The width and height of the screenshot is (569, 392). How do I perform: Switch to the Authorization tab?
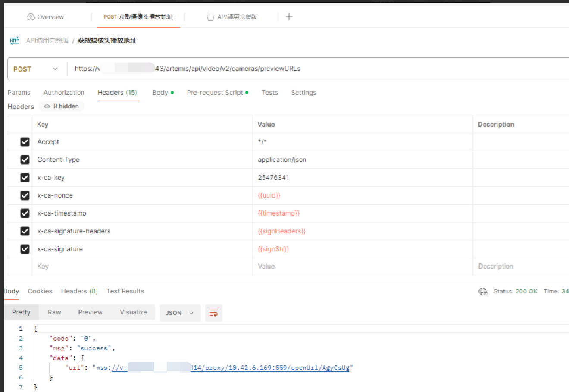(64, 93)
